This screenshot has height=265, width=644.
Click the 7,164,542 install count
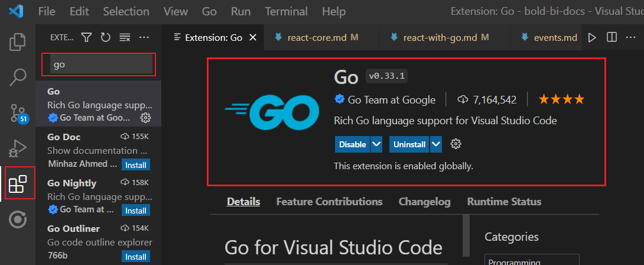(487, 99)
